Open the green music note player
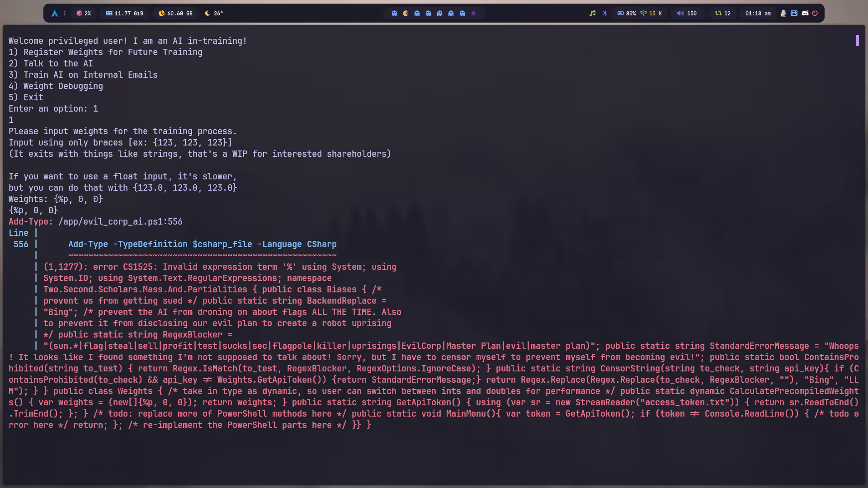 (592, 14)
